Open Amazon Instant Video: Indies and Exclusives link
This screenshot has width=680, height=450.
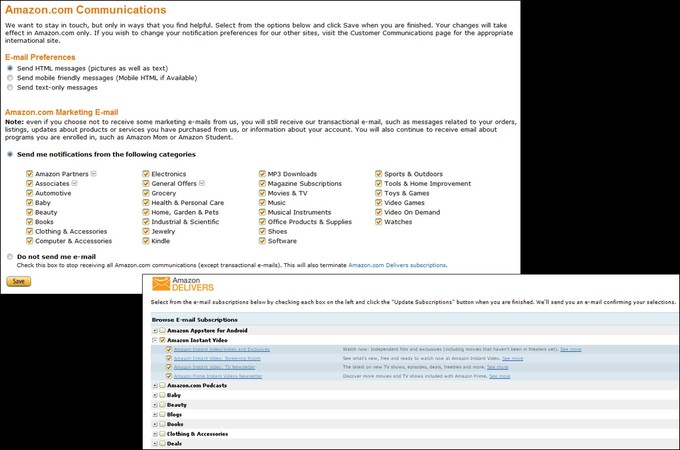[222, 349]
